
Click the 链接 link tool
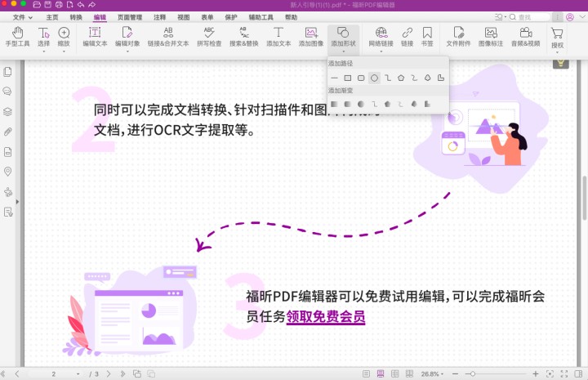[407, 37]
